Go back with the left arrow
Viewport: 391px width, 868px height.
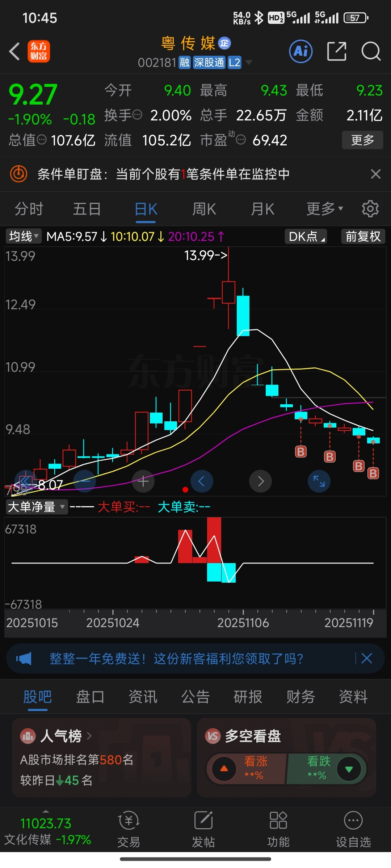pyautogui.click(x=14, y=51)
